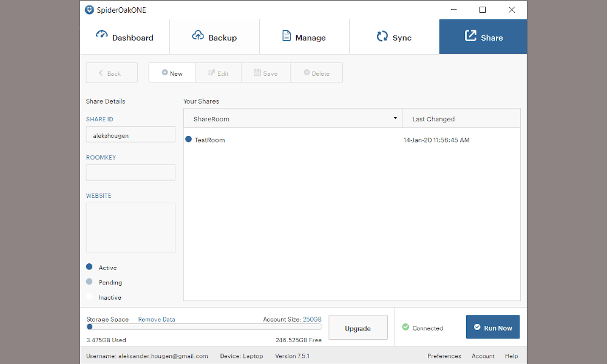The height and width of the screenshot is (364, 607).
Task: Click the Backup cloud upload icon
Action: 198,35
